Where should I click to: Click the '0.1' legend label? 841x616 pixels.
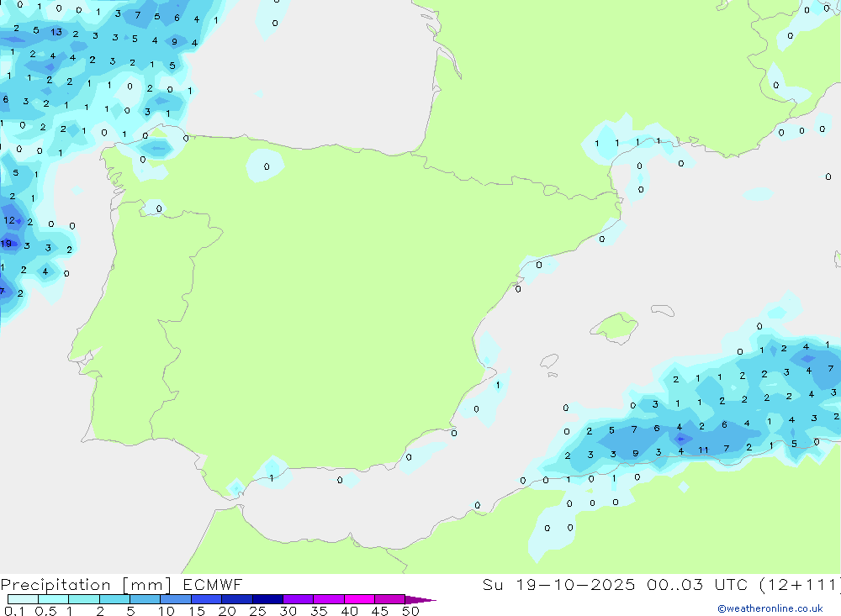coord(14,611)
